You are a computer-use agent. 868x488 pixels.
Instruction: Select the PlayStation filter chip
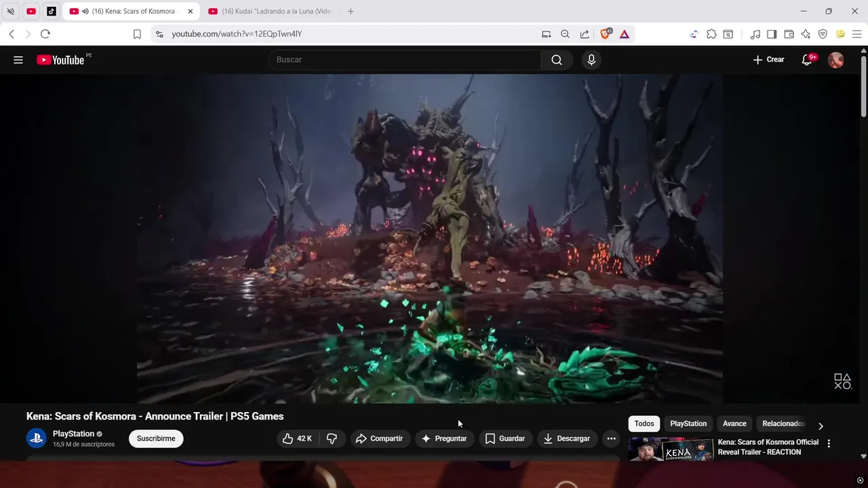click(688, 424)
